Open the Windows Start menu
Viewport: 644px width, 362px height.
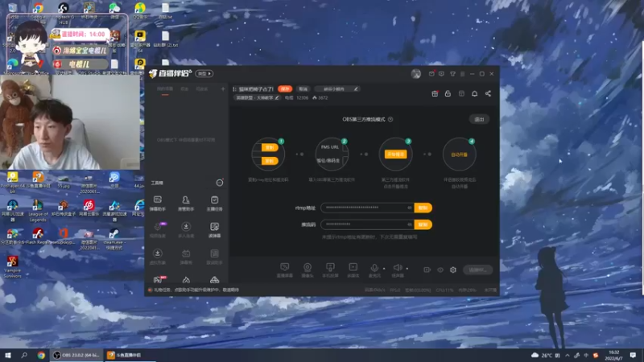coord(7,355)
